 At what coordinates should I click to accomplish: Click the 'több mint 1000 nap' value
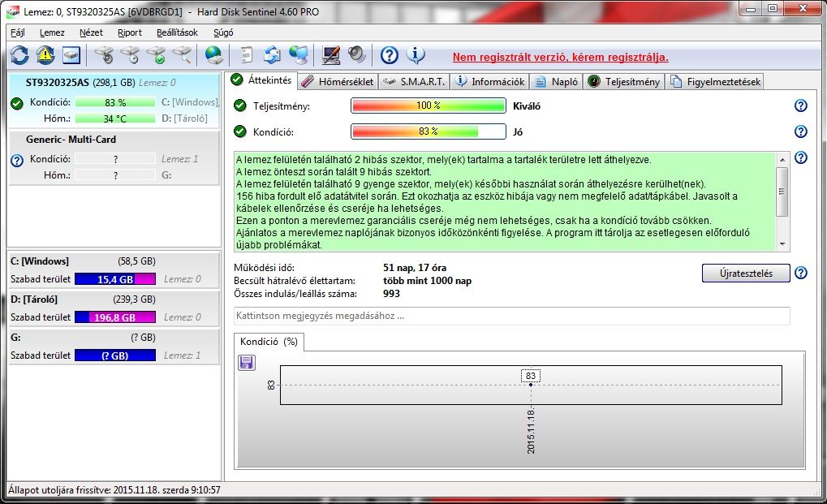[427, 281]
